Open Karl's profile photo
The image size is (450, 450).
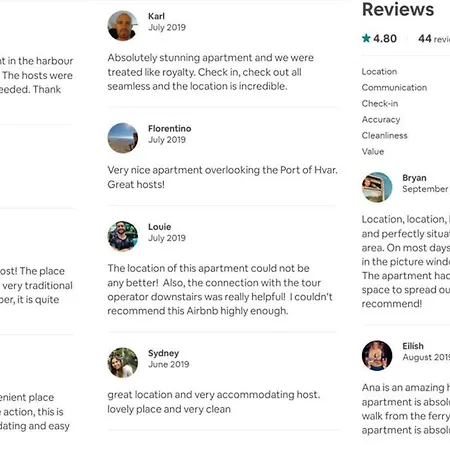123,26
